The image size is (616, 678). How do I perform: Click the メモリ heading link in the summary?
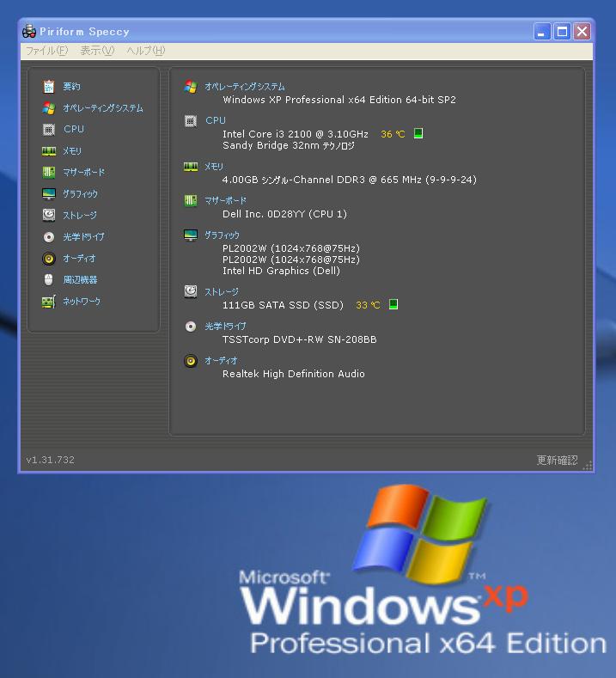tap(214, 167)
